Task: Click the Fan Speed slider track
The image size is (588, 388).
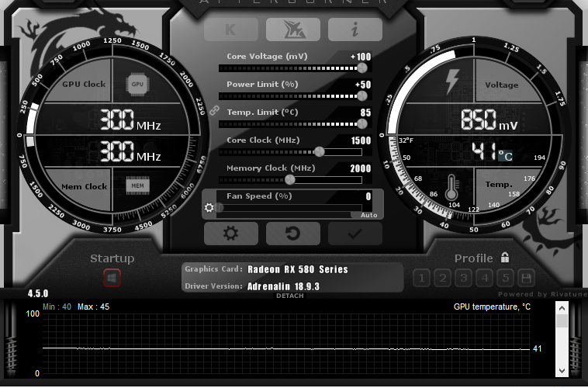Action: (289, 207)
